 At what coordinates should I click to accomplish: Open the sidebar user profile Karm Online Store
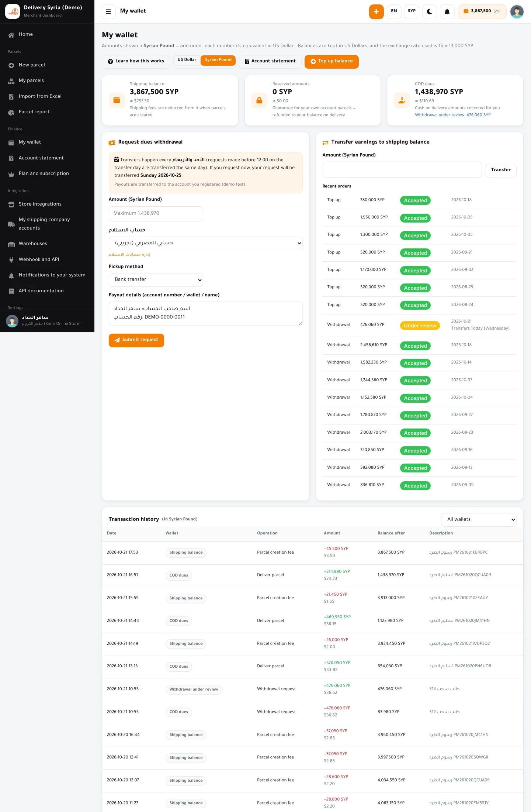(x=47, y=321)
